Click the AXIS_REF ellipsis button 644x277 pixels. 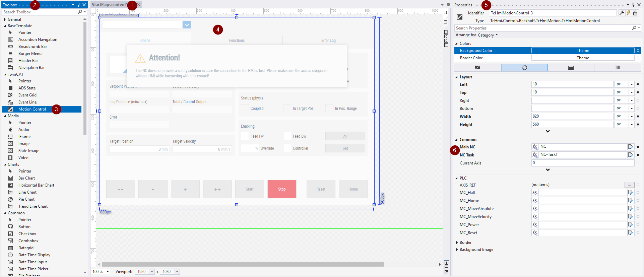pyautogui.click(x=629, y=185)
